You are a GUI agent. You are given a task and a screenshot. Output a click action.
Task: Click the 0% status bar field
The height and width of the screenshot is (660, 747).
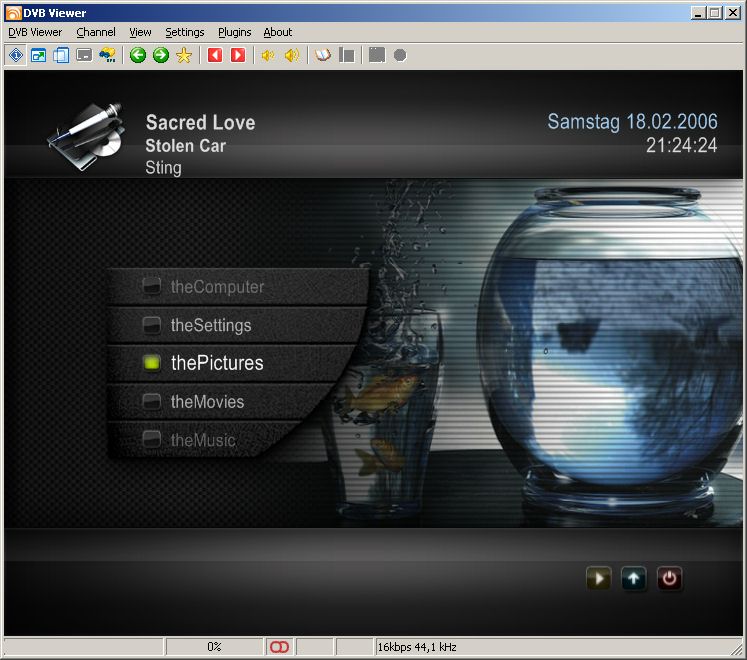[214, 647]
